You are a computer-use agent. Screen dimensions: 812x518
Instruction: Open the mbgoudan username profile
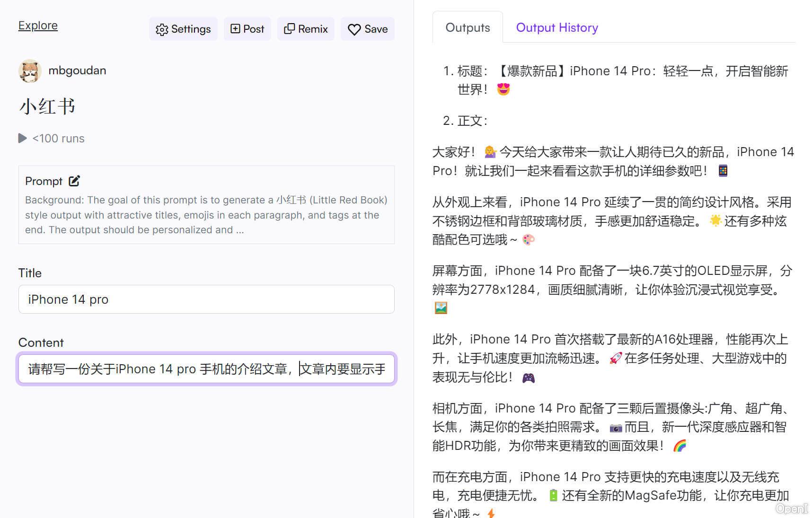click(77, 70)
